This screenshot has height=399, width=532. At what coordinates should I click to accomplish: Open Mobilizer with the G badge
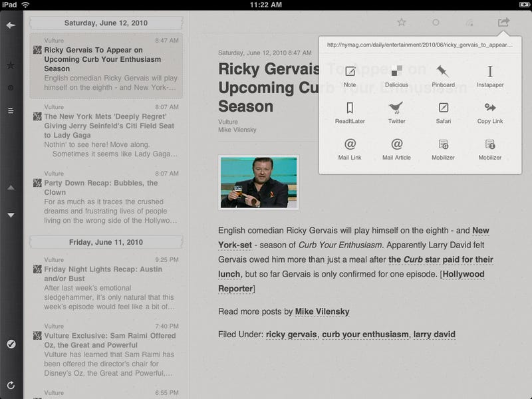443,150
